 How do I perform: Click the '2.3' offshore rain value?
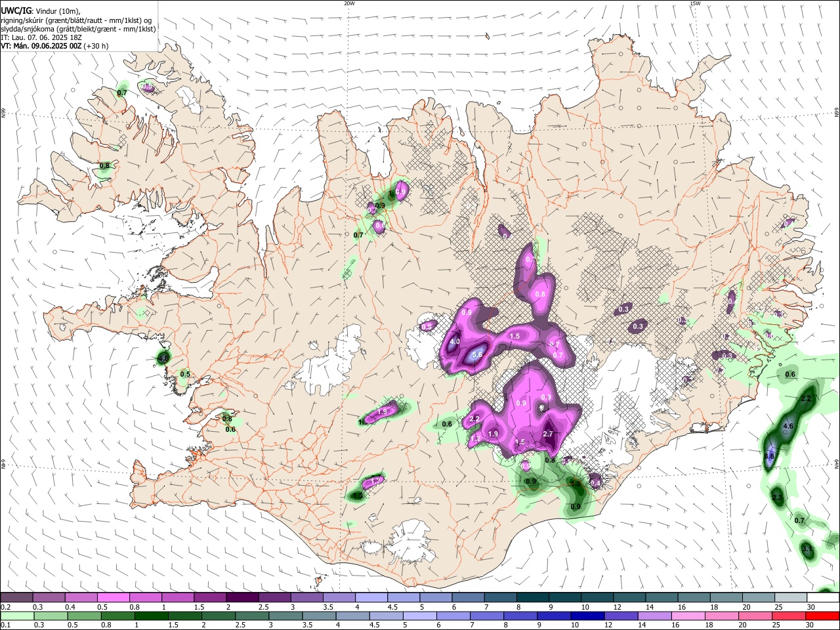pyautogui.click(x=777, y=498)
